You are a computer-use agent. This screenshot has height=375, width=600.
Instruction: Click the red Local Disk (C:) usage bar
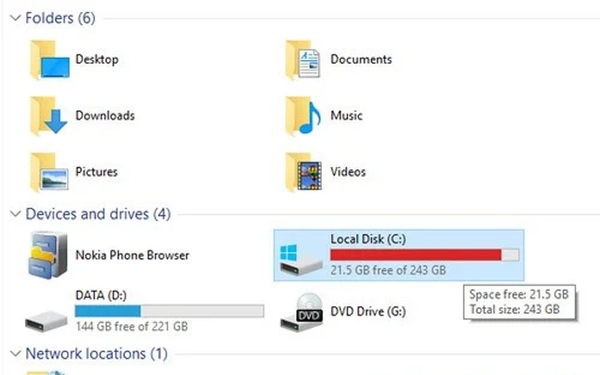click(x=425, y=255)
